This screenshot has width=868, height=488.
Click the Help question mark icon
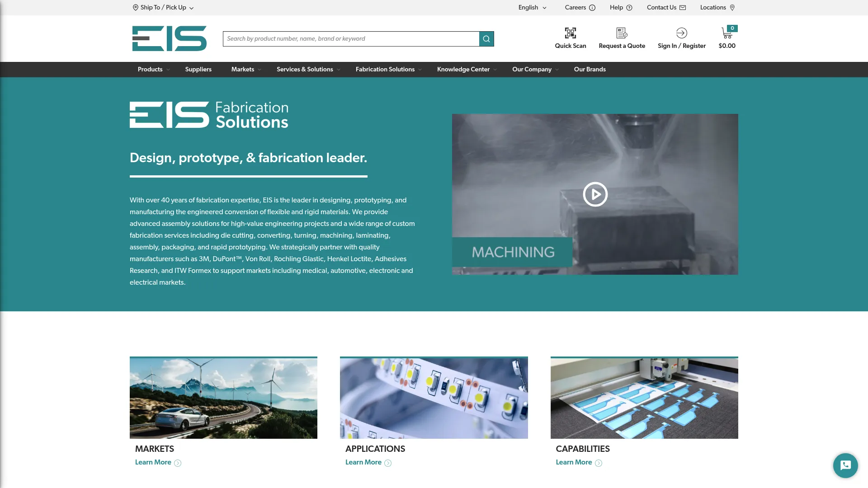tap(629, 8)
